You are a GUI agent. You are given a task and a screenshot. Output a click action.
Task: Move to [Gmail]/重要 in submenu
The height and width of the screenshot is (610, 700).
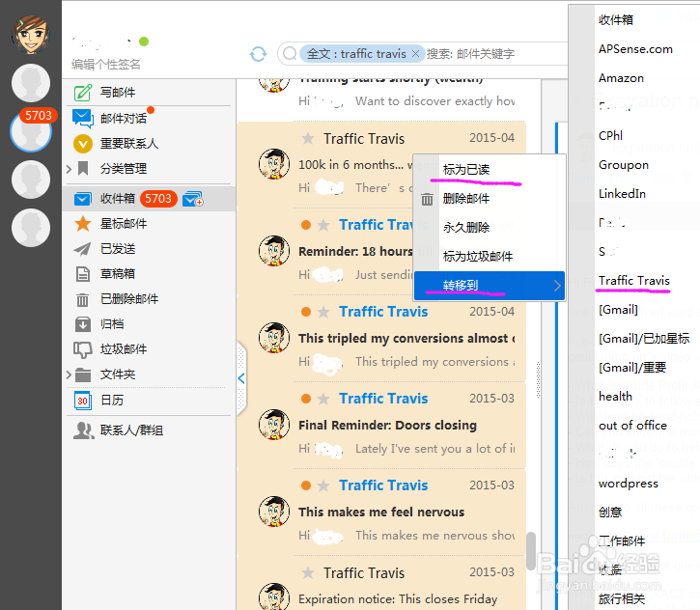click(632, 368)
